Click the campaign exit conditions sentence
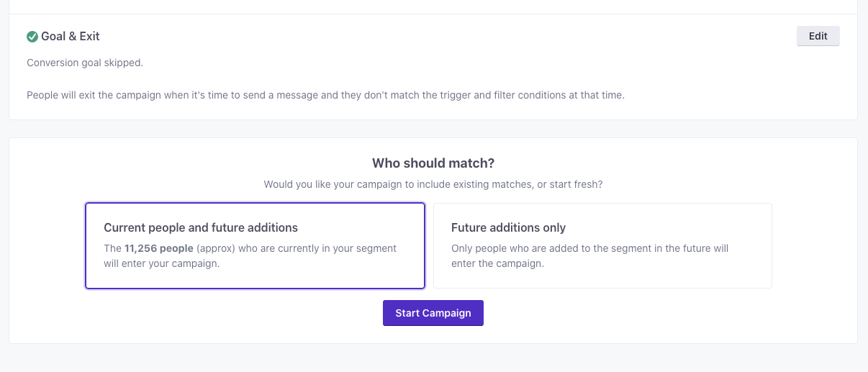 [325, 95]
